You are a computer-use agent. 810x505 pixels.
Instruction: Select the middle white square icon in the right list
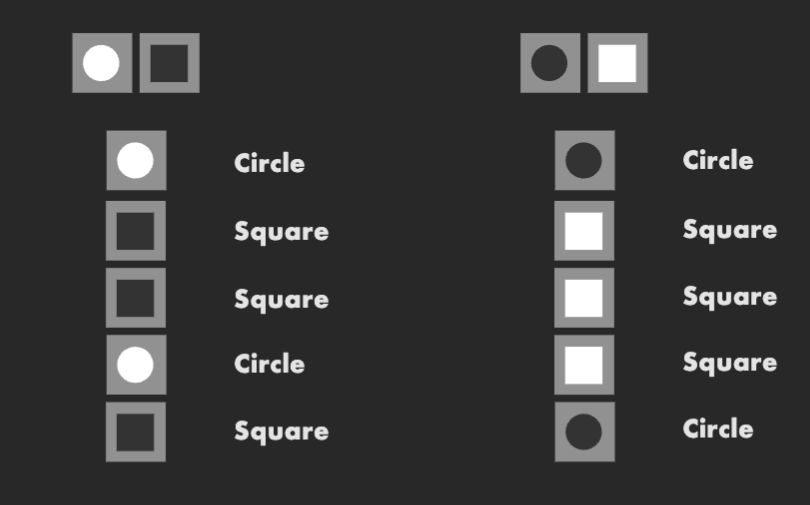point(584,297)
